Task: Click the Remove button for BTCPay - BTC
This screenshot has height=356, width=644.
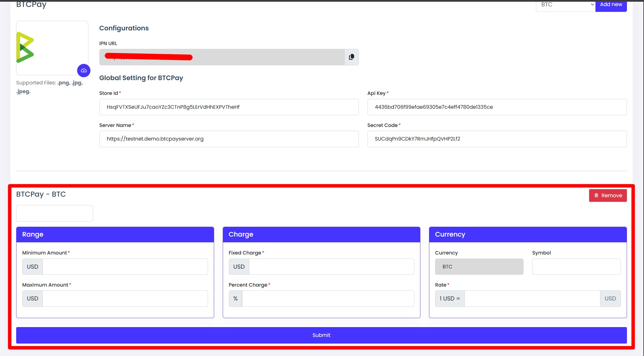Action: (608, 195)
